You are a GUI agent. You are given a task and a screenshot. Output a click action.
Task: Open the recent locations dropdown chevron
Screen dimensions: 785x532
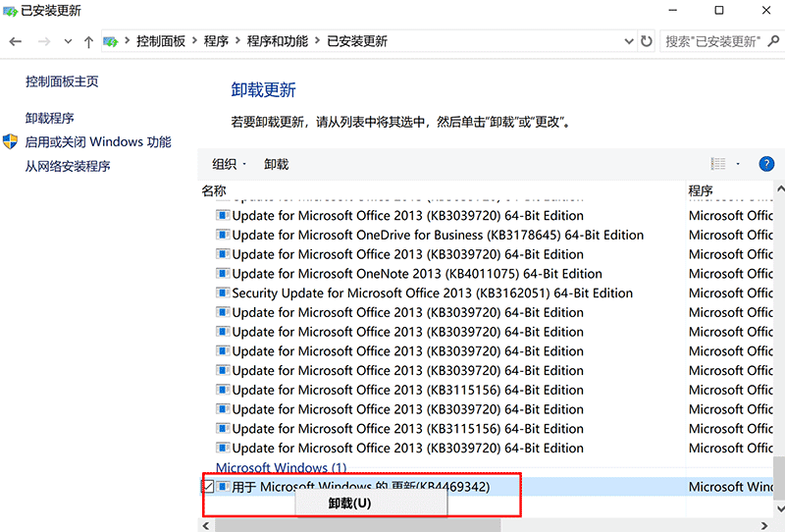[x=68, y=41]
